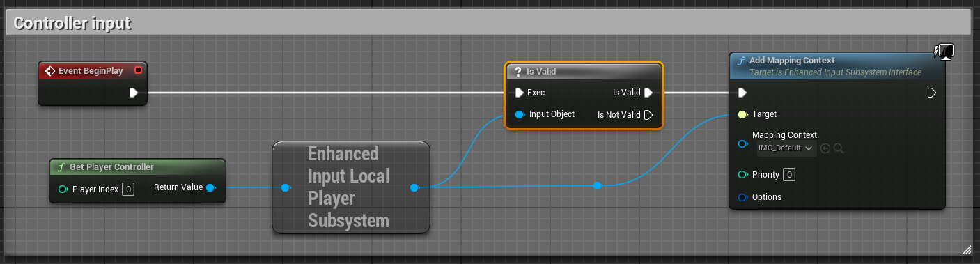Select the Enhanced Input Local Player Subsystem node
The height and width of the screenshot is (264, 980).
pos(350,187)
